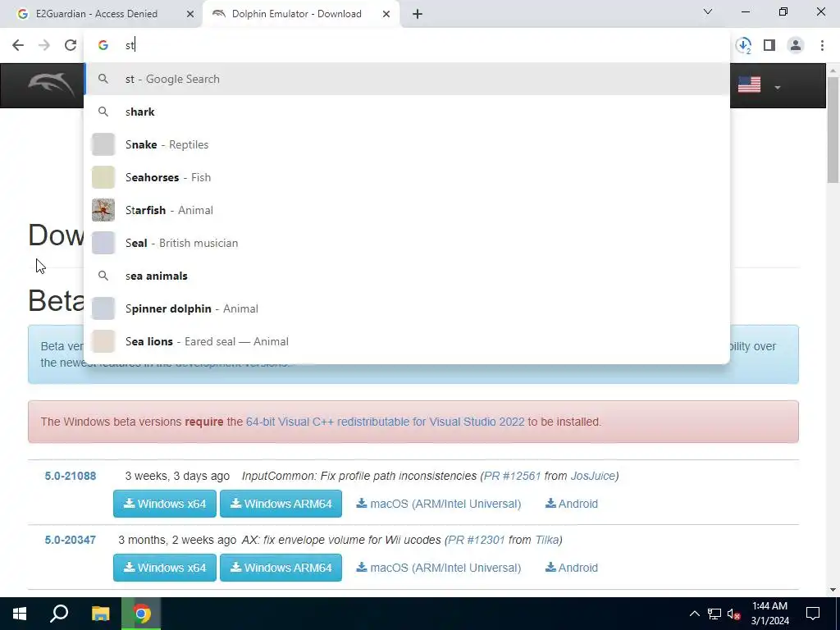
Task: Open the 64-bit Visual C++ redistributable link
Action: coord(386,422)
